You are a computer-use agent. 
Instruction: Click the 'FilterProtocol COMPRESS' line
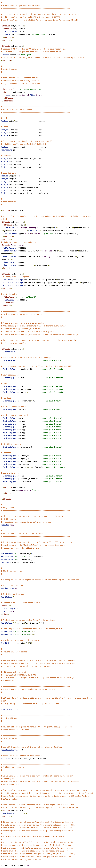point(27,265)
